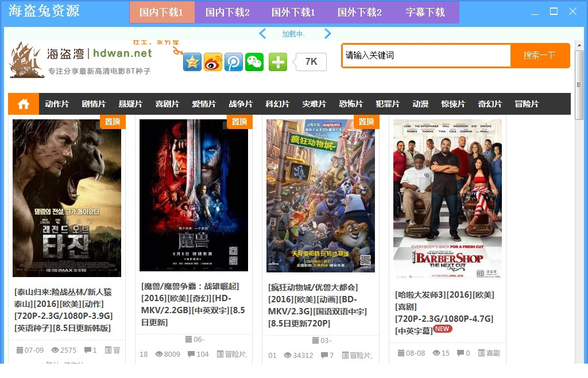Image resolution: width=588 pixels, height=378 pixels.
Task: Open more share options with green plus
Action: coord(278,62)
